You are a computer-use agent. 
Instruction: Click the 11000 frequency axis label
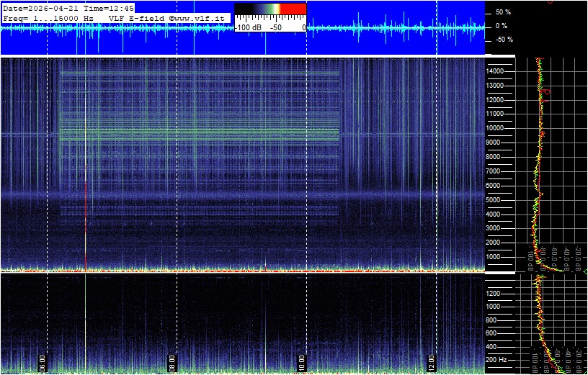[494, 114]
